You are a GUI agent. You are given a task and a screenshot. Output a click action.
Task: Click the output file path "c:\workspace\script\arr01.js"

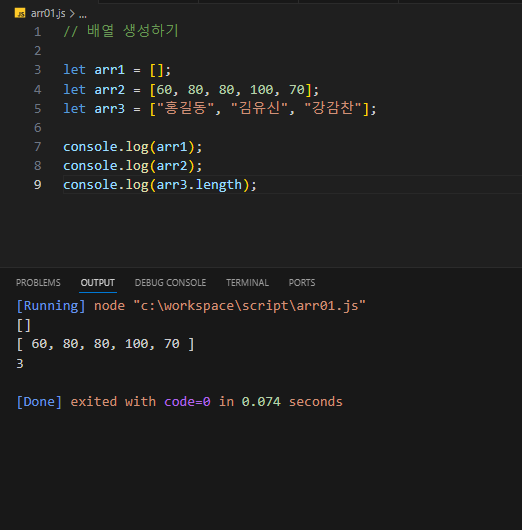click(250, 306)
